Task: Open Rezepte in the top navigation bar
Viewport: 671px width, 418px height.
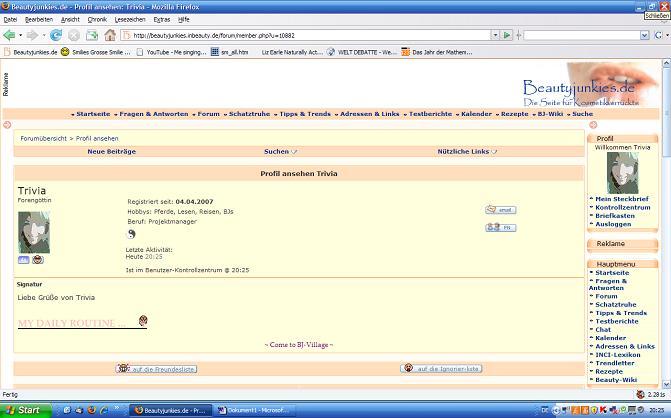Action: coord(515,114)
